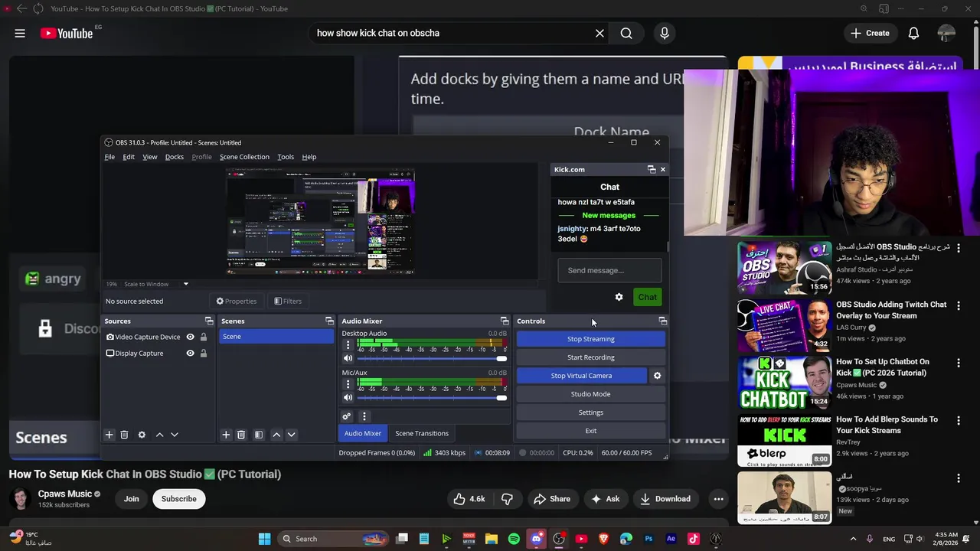Open menu for Chatbot On Kick video
The height and width of the screenshot is (551, 980).
tap(958, 363)
